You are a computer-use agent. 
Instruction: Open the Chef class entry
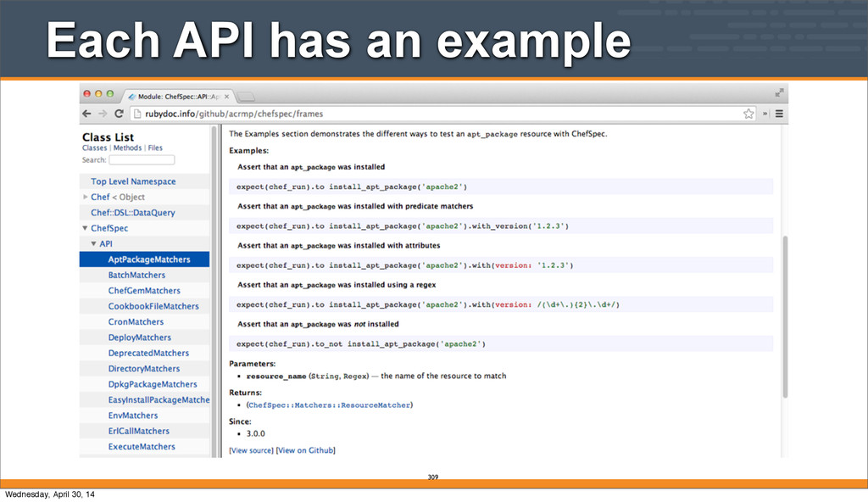(100, 197)
